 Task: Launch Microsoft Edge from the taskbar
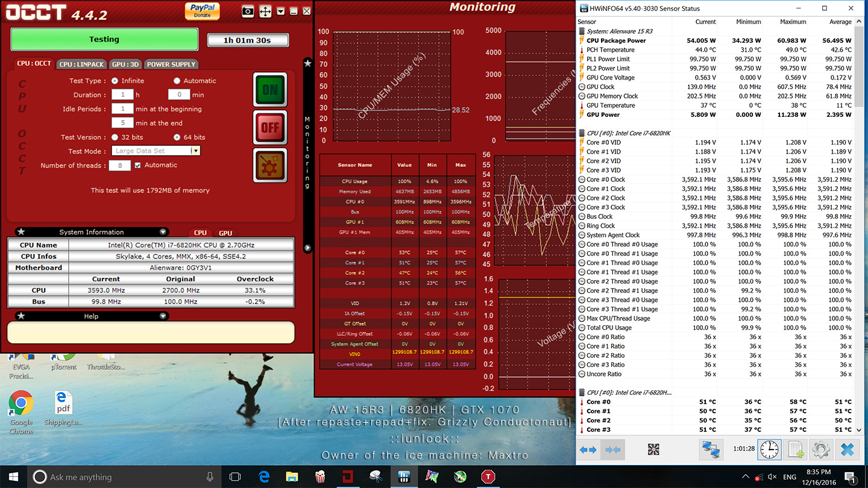point(264,477)
